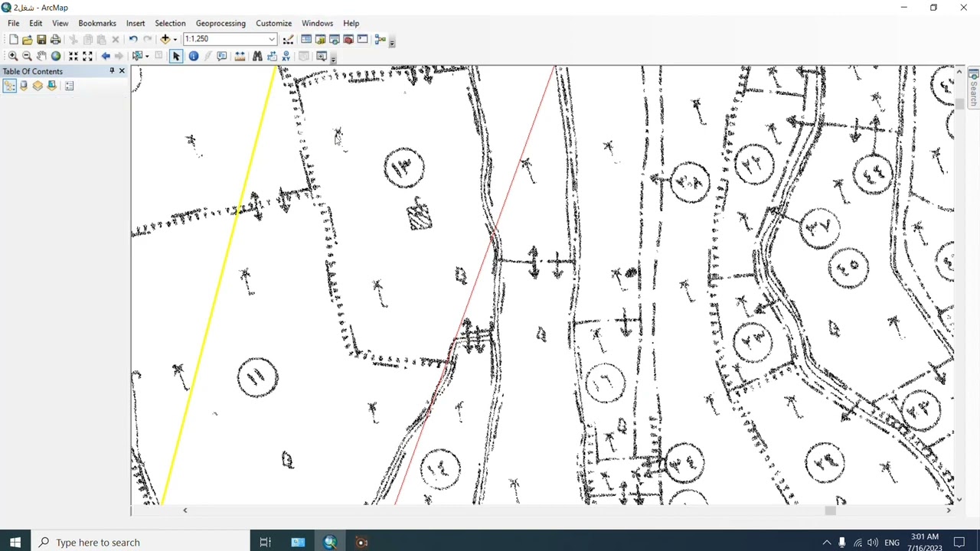Open the ArcToolbox window
Viewport: 980px width, 551px height.
[x=348, y=39]
